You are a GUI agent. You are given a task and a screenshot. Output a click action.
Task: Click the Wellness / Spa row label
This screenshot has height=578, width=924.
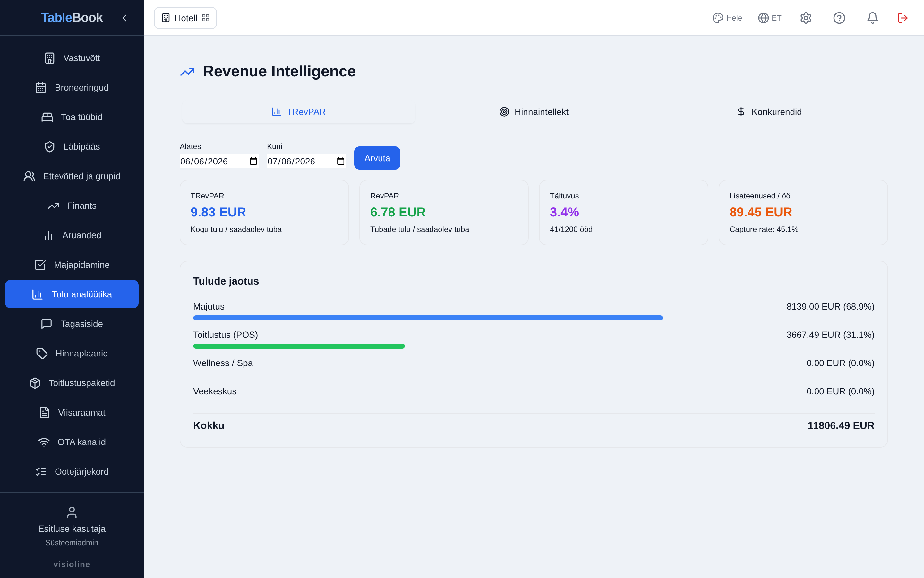click(x=223, y=363)
